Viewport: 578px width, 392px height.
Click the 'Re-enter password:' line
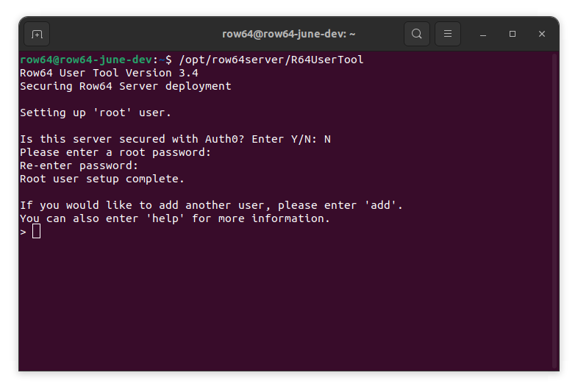[79, 165]
